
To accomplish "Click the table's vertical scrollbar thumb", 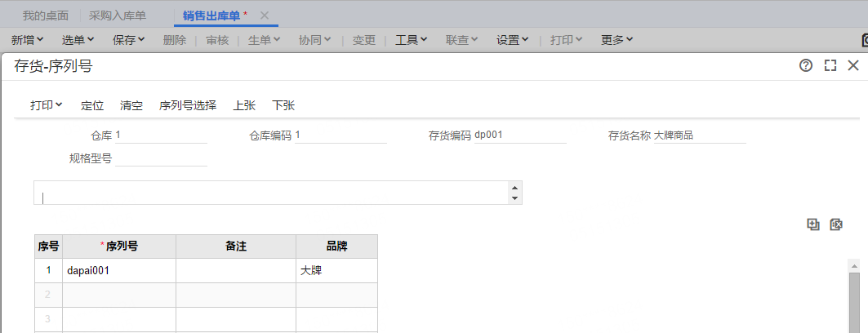I will point(855,303).
